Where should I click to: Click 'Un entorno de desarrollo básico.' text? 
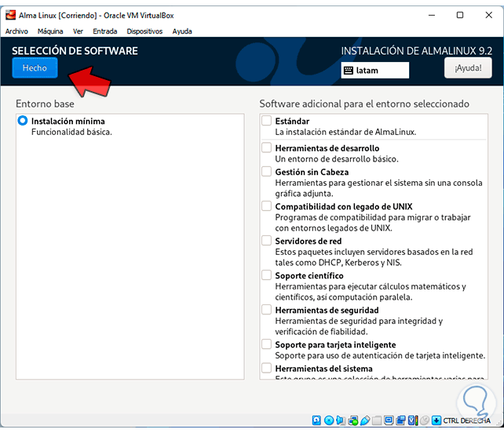pyautogui.click(x=337, y=159)
